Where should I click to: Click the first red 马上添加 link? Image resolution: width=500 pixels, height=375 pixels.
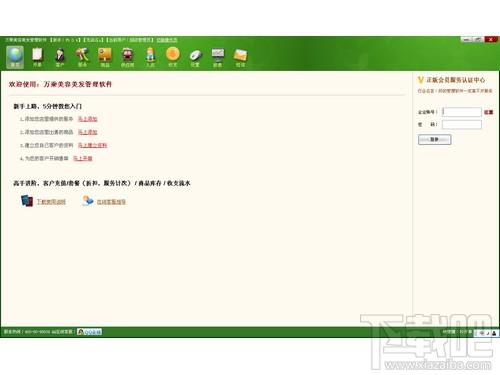point(87,119)
